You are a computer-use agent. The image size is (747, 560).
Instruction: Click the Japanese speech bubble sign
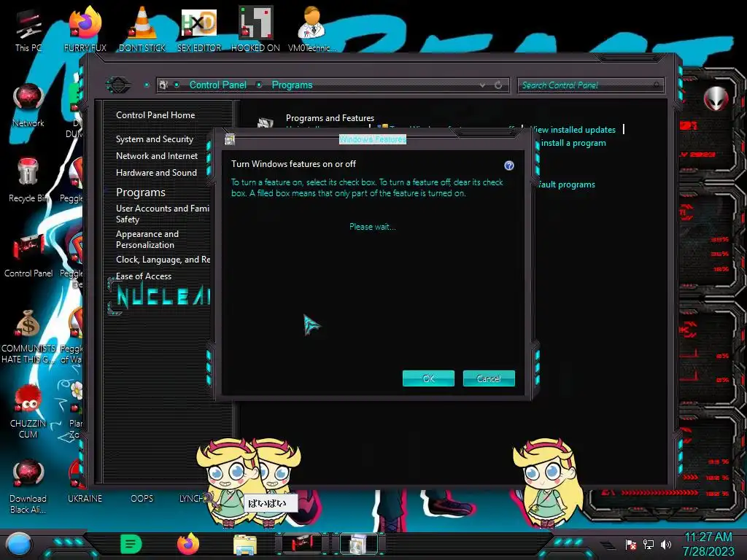pyautogui.click(x=270, y=503)
